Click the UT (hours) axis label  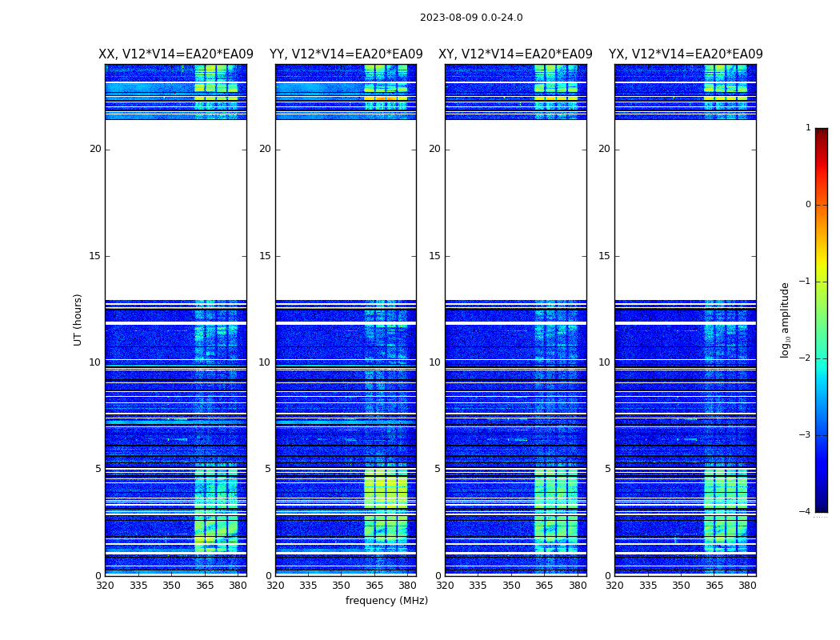(x=78, y=320)
